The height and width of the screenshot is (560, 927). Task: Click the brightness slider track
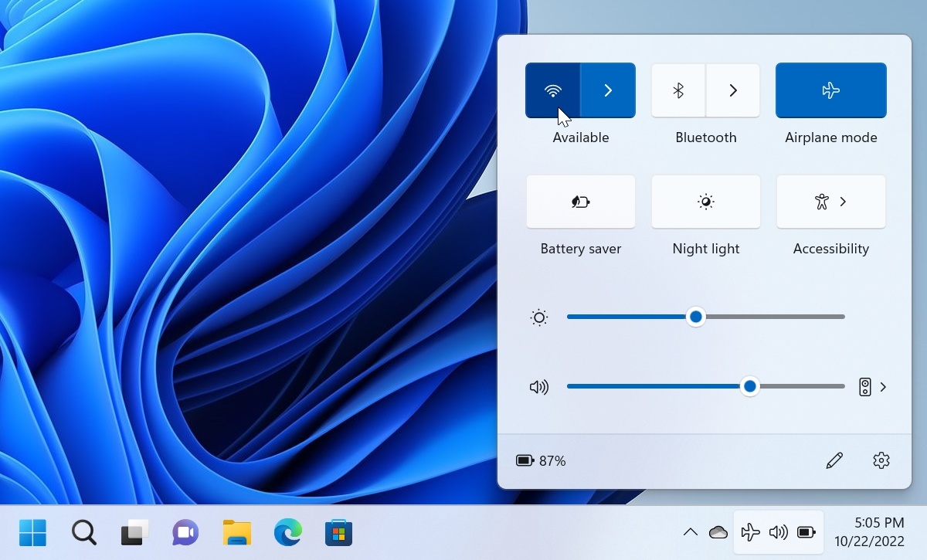706,317
